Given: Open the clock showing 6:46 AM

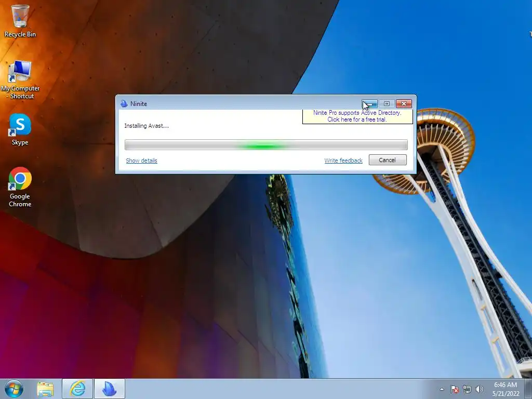Looking at the screenshot, I should [x=506, y=389].
